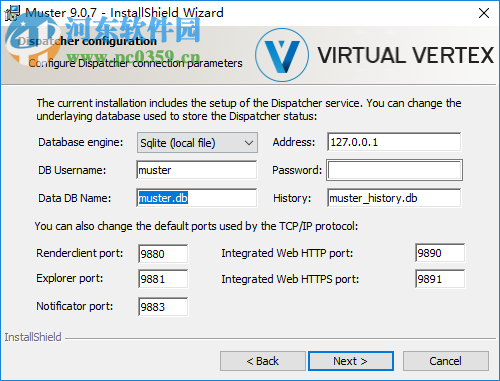Select the Data DB Name field
The width and height of the screenshot is (500, 381).
pyautogui.click(x=197, y=198)
